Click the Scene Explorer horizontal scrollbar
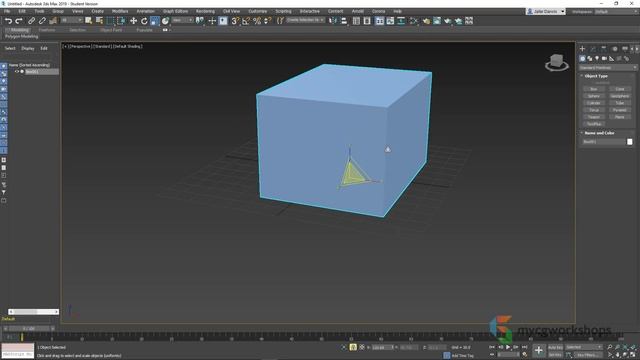This screenshot has height=360, width=640. click(x=33, y=312)
